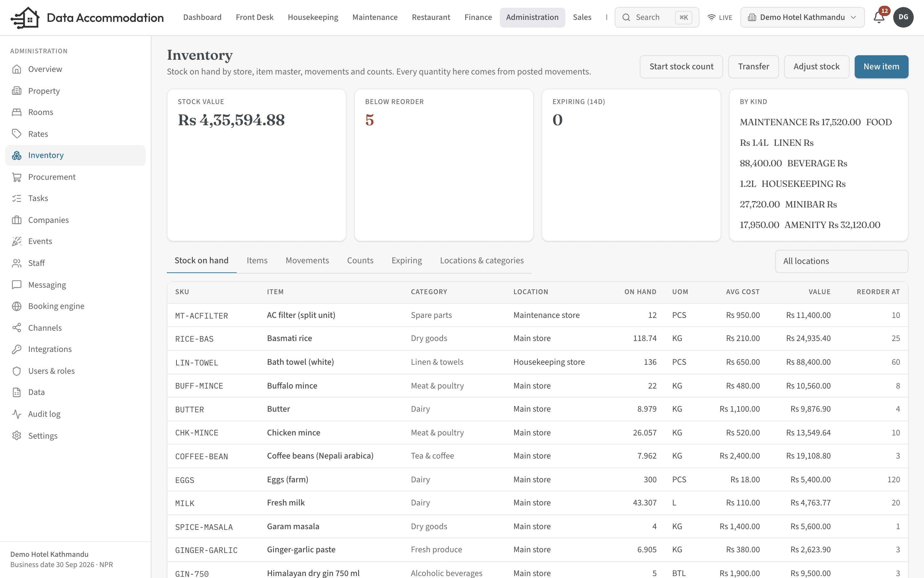Switch to the Movements tab
This screenshot has width=924, height=578.
307,260
